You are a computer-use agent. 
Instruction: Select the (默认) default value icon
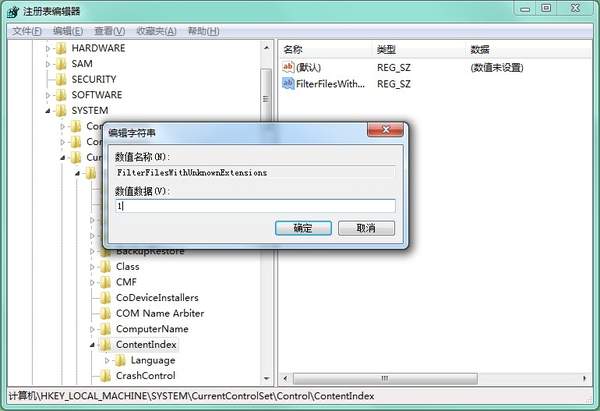click(288, 67)
